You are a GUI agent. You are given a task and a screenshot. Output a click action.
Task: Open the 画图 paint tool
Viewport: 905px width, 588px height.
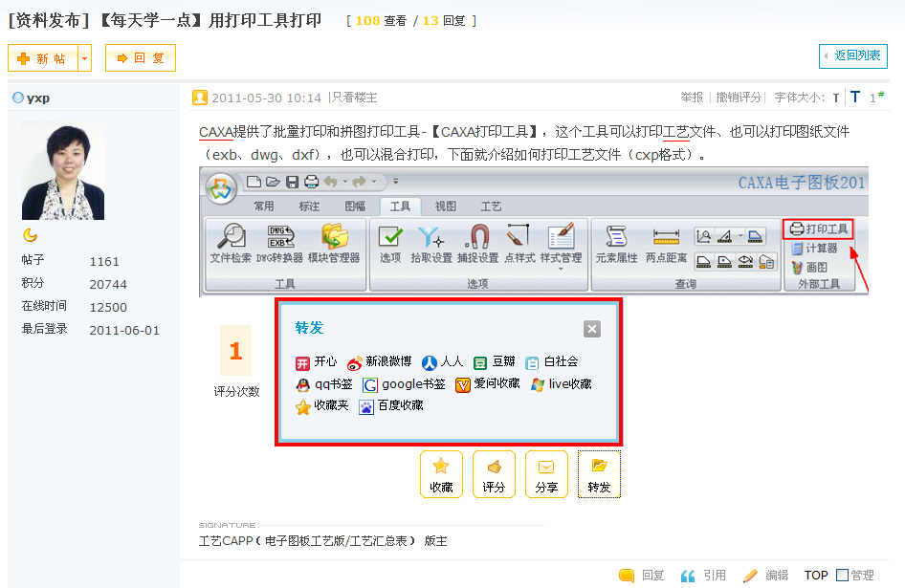click(x=809, y=267)
